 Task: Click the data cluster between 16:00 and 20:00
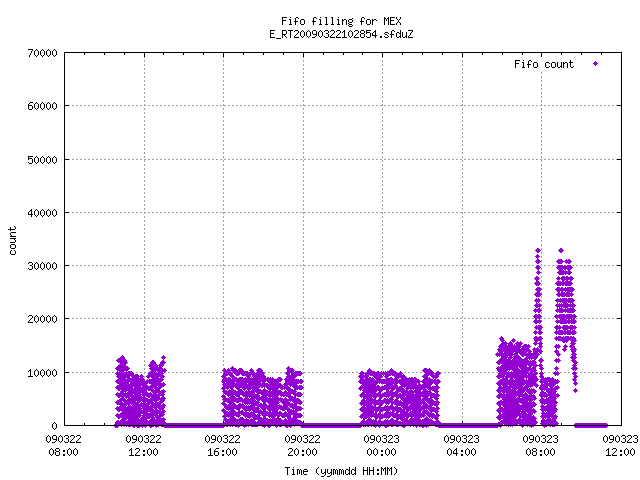(x=262, y=397)
